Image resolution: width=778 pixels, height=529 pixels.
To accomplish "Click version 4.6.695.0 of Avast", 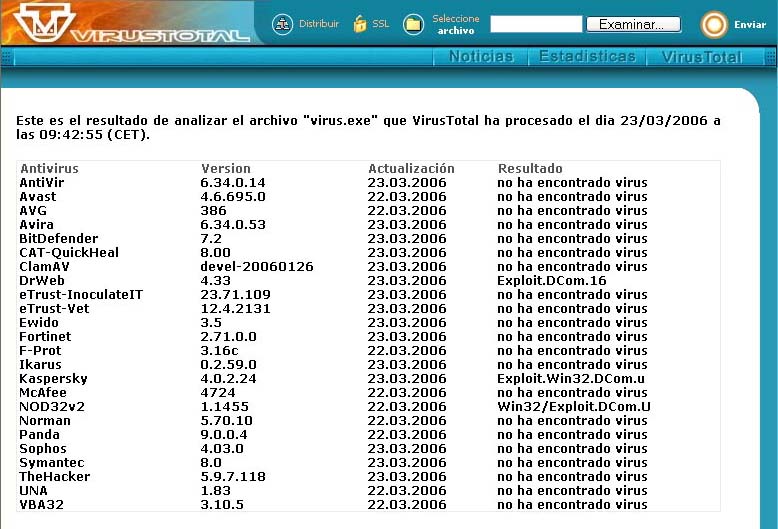I will tap(233, 197).
